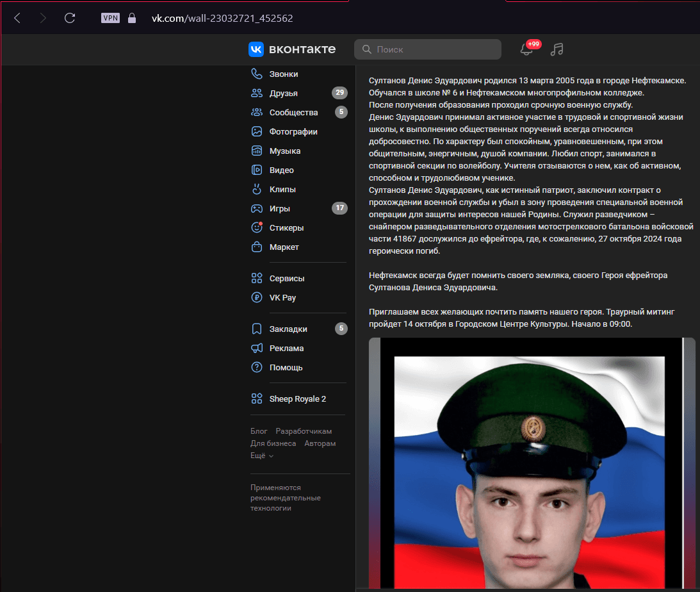Viewport: 700px width, 592px height.
Task: Open notifications bell icon
Action: [527, 49]
